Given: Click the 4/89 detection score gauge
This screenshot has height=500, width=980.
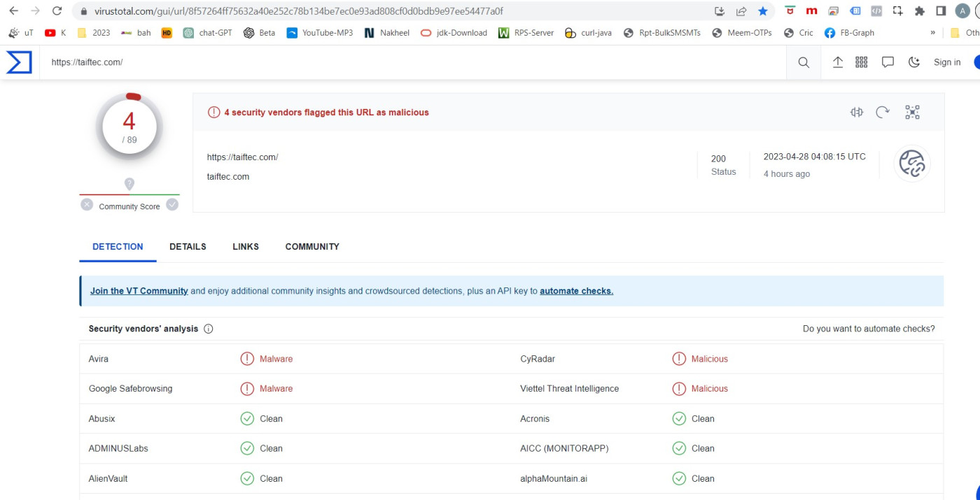Looking at the screenshot, I should pyautogui.click(x=129, y=127).
